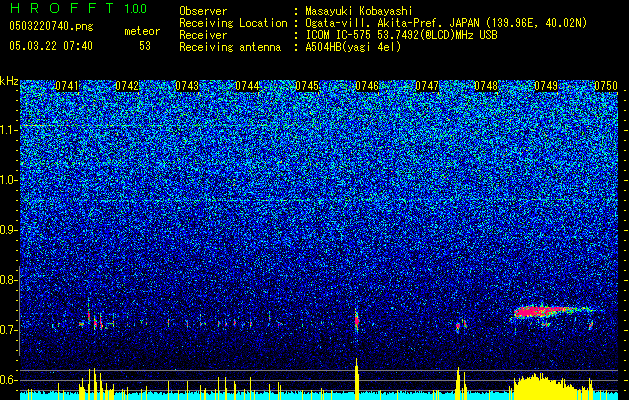Click the 0750 time marker
Viewport: 629px width, 400px height.
click(606, 86)
